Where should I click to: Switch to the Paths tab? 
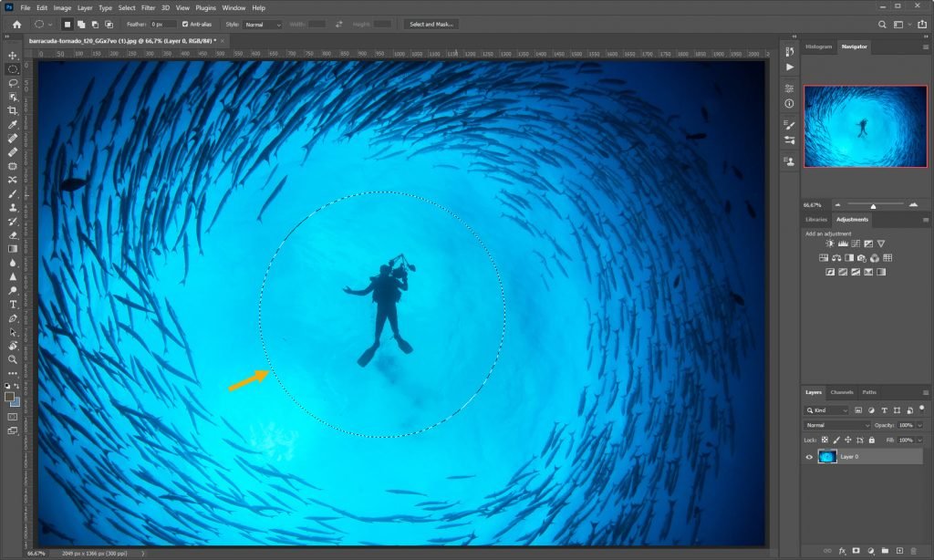pyautogui.click(x=869, y=392)
